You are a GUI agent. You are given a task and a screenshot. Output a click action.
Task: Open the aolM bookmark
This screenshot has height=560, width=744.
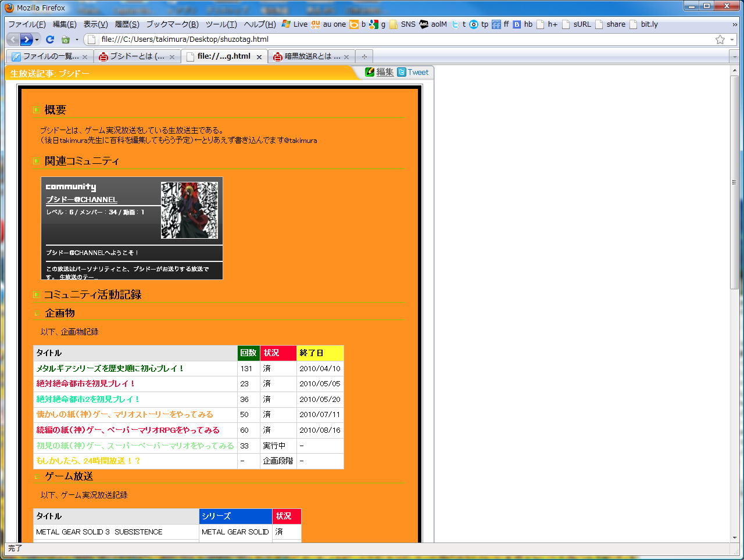click(433, 24)
